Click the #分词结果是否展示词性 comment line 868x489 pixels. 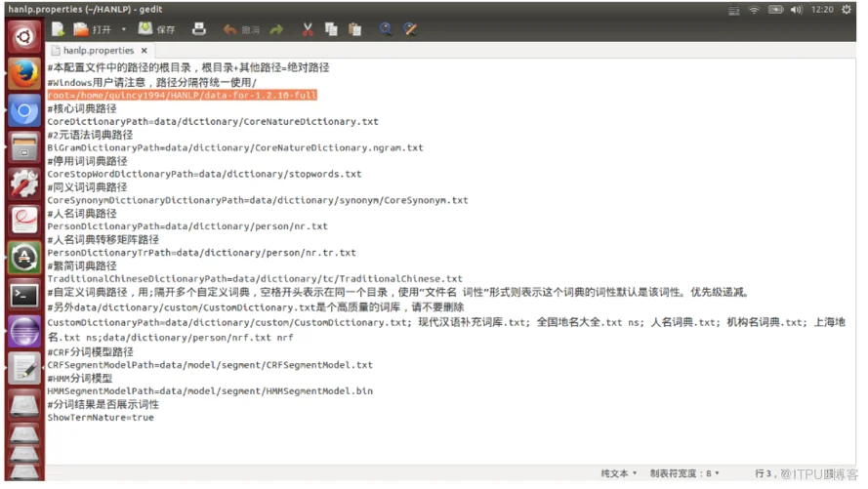tap(103, 404)
